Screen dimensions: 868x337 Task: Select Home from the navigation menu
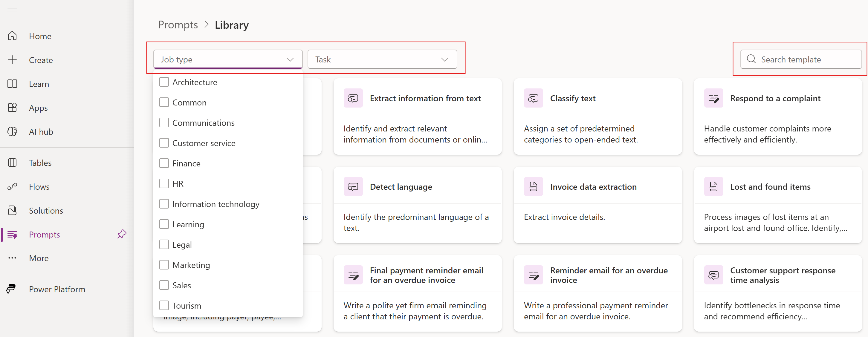[40, 36]
